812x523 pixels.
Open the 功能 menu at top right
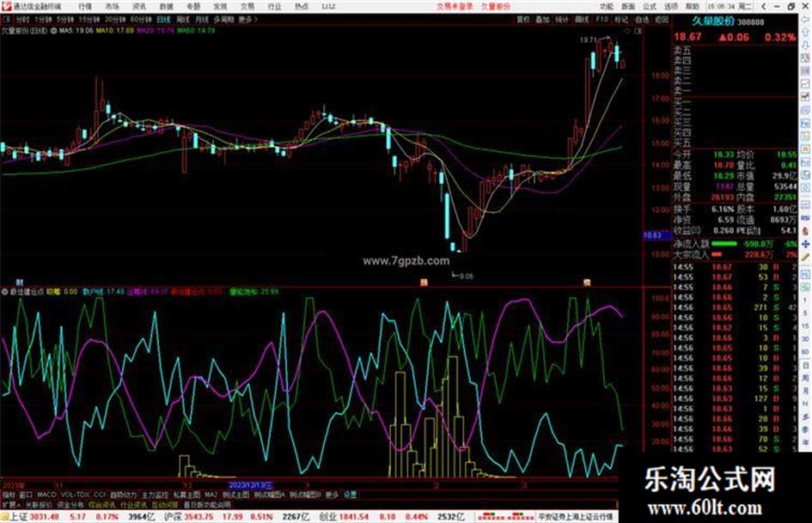click(x=607, y=7)
